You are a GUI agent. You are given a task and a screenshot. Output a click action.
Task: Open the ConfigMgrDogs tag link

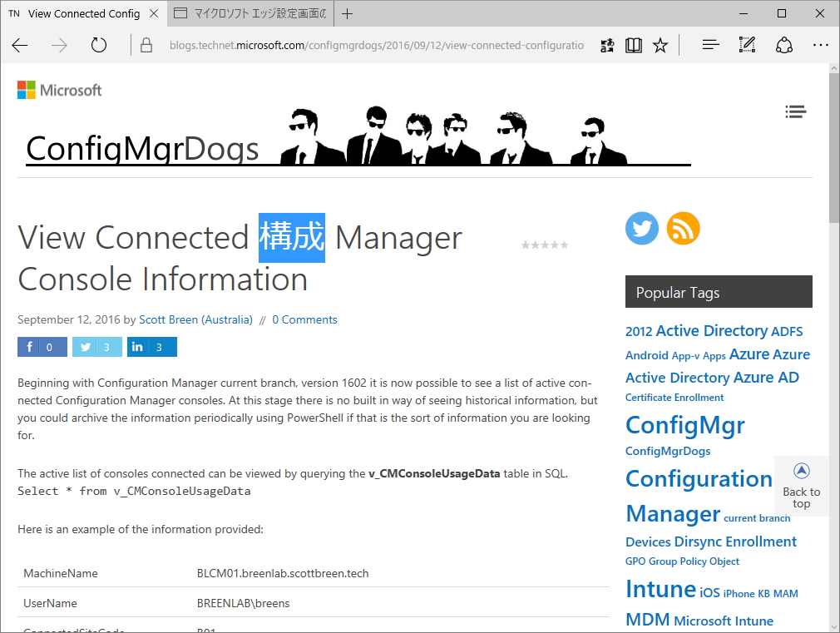(668, 451)
